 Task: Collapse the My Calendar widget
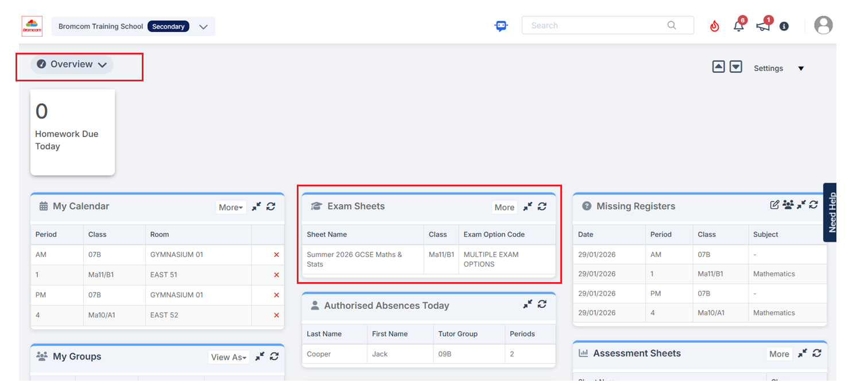pos(257,206)
